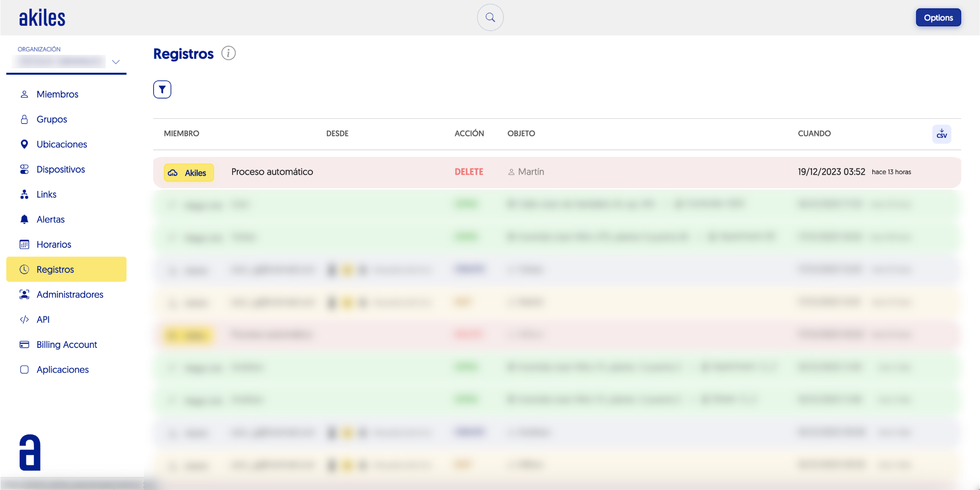Download records as CSV
The height and width of the screenshot is (490, 980).
pyautogui.click(x=941, y=134)
